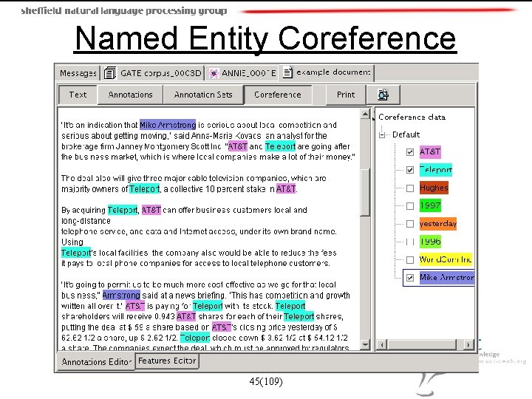
Task: Click highlighted AT&T after 'percent stake in'
Action: click(x=286, y=188)
